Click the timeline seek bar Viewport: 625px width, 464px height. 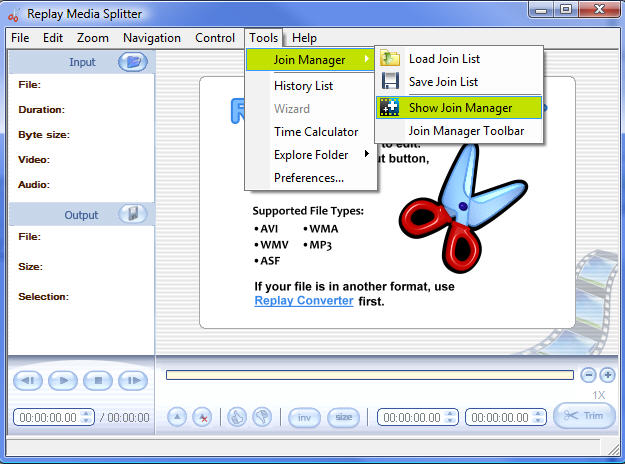click(x=370, y=375)
